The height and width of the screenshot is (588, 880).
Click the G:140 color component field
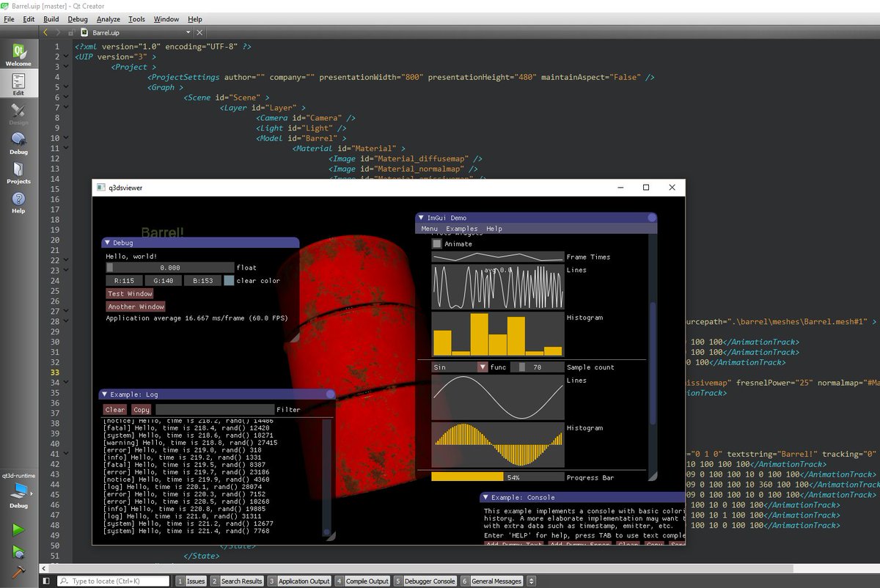(164, 280)
